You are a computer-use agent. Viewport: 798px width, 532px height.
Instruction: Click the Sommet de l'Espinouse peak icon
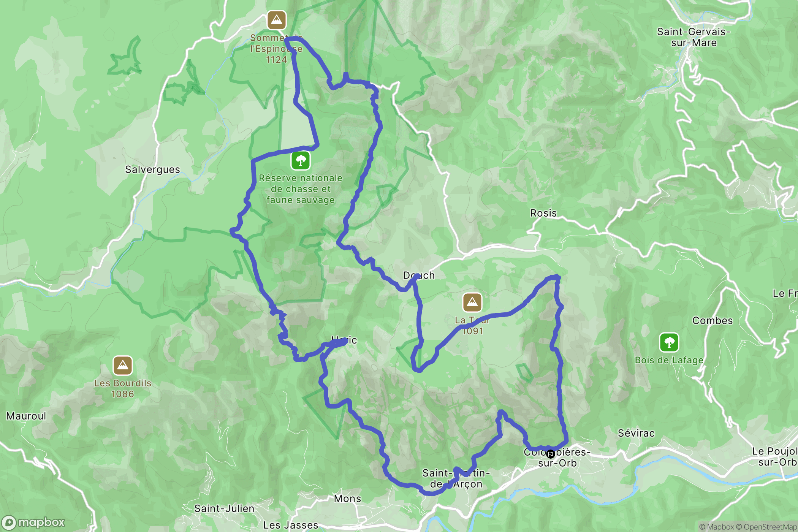point(276,20)
